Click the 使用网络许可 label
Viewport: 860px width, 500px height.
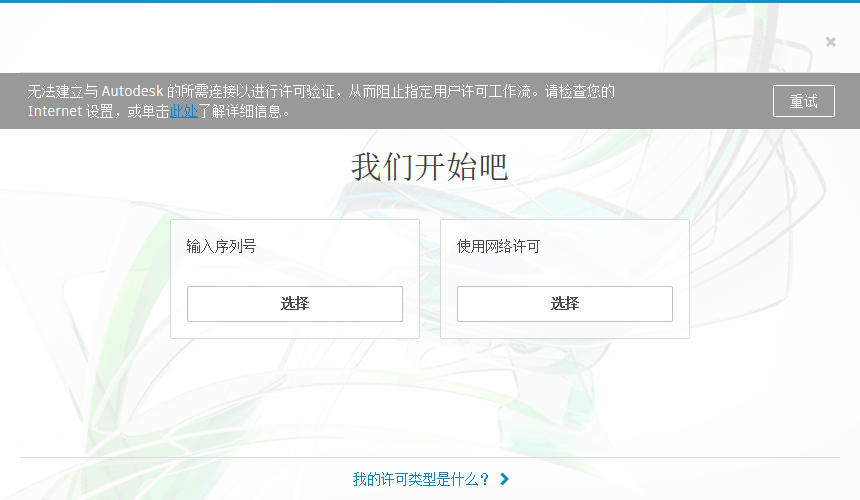[x=498, y=246]
